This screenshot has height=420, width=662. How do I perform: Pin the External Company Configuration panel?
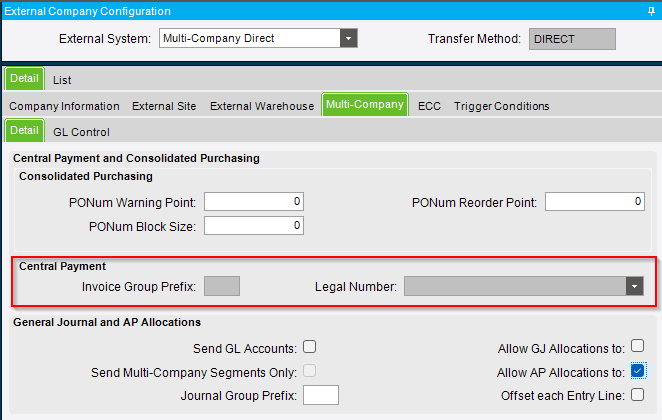click(x=651, y=10)
